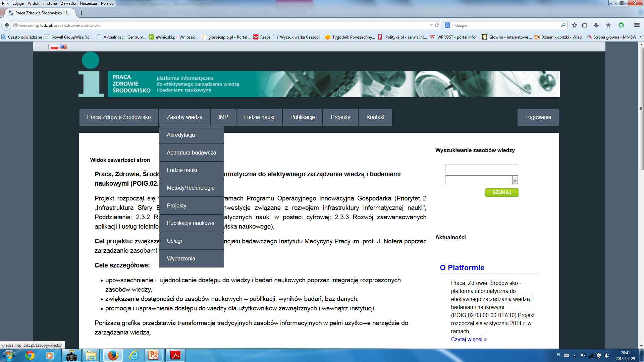Go to the Home page icon
This screenshot has width=644, height=362.
608,25
